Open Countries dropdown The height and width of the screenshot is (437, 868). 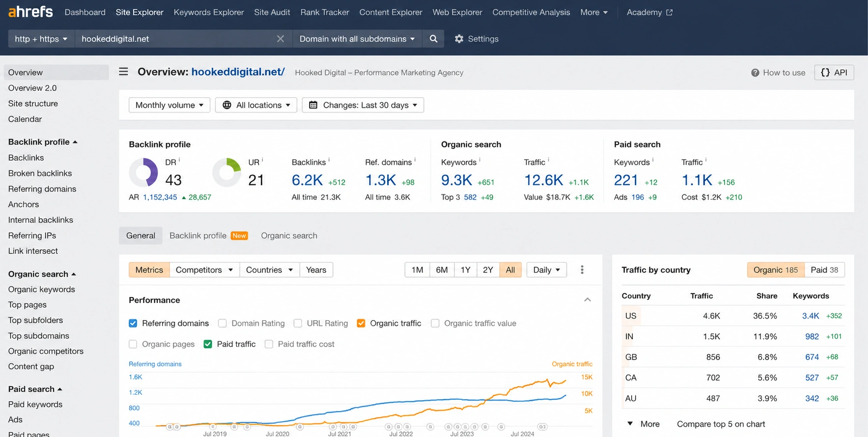pos(270,270)
